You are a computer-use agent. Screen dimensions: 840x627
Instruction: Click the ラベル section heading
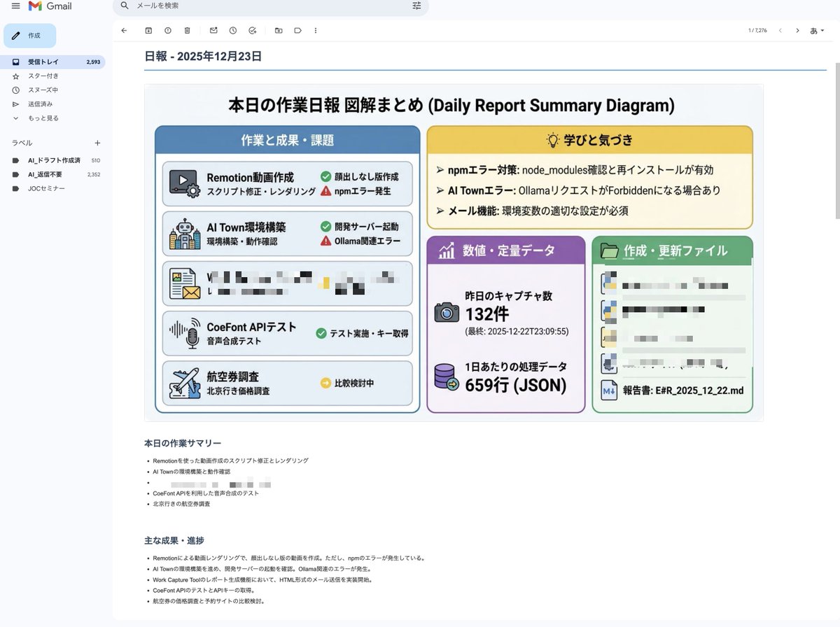coord(22,143)
